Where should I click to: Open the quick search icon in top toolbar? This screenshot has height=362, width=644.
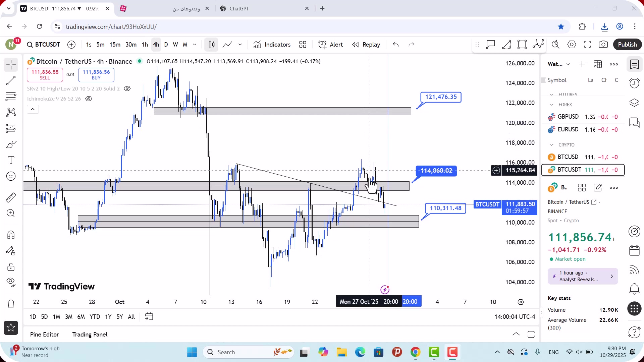(556, 45)
